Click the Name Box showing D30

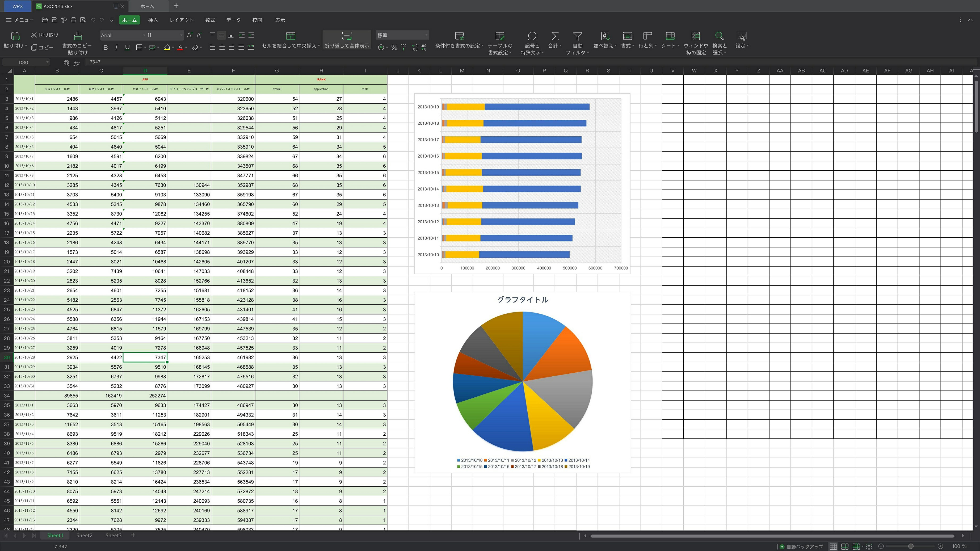point(26,62)
